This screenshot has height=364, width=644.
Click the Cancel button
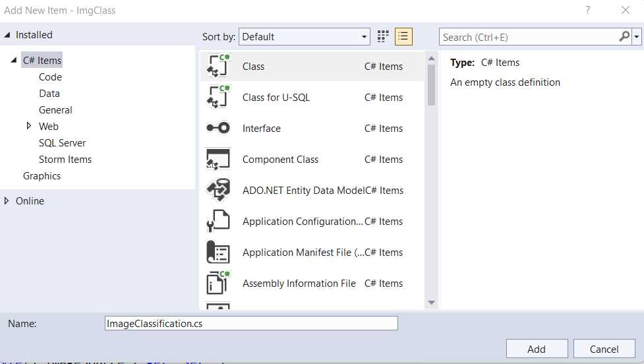[604, 349]
